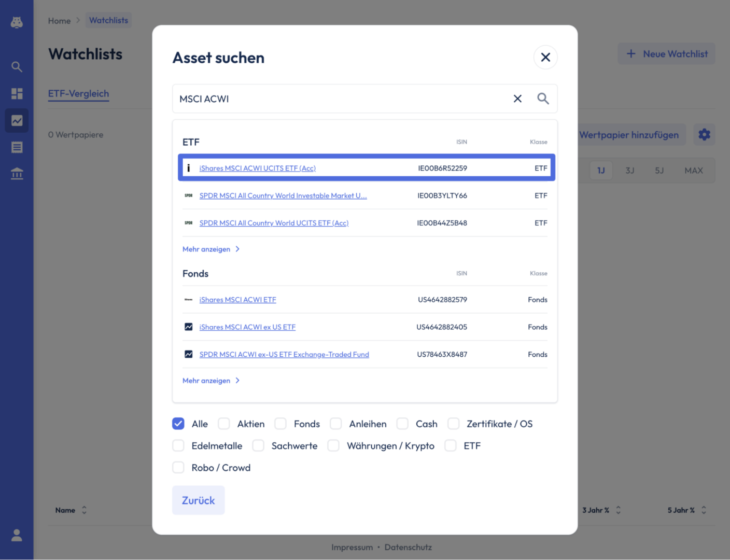Expand Mehr anzeigen under the ETF section
Screen dimensions: 730x560
coord(211,249)
